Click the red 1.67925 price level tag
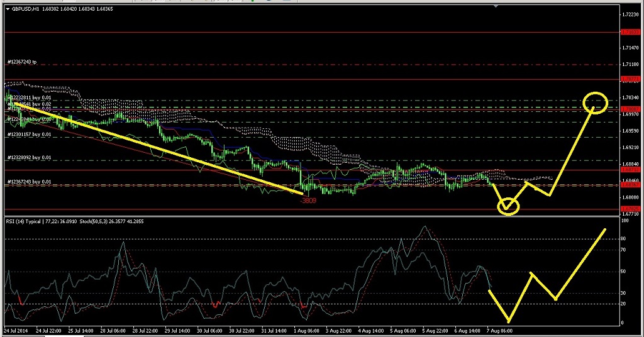The width and height of the screenshot is (644, 337). click(629, 208)
